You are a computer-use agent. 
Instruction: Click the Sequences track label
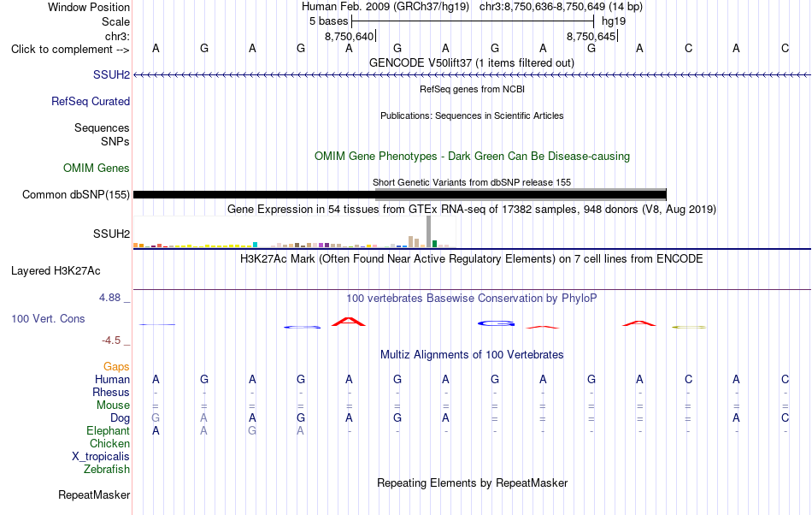coord(102,127)
